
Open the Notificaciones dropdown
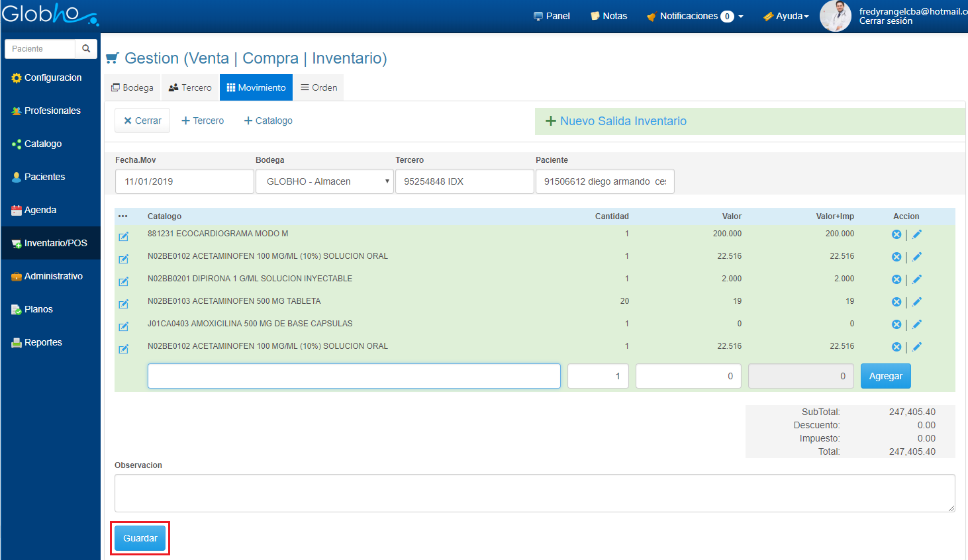tap(695, 16)
